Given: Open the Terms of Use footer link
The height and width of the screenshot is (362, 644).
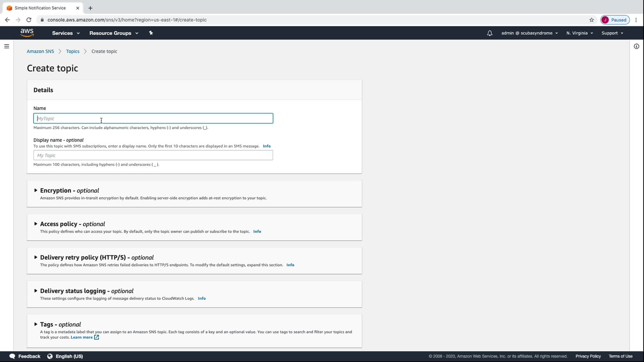Looking at the screenshot, I should [621, 356].
